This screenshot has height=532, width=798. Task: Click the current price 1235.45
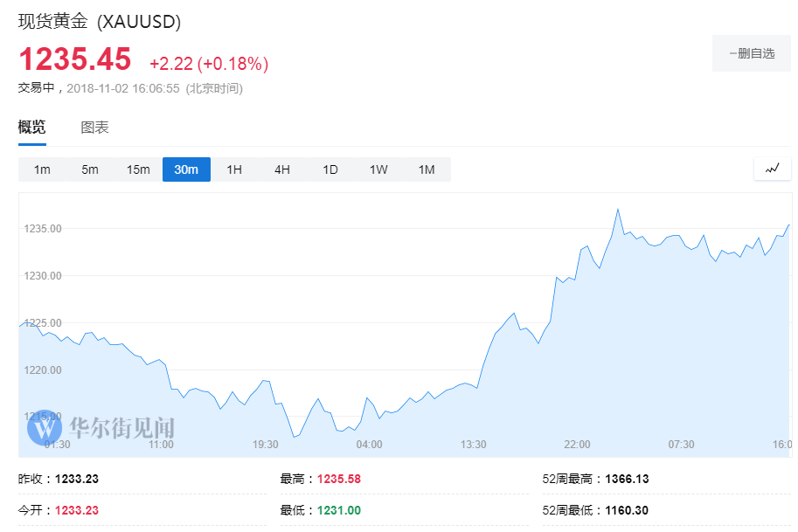[75, 59]
